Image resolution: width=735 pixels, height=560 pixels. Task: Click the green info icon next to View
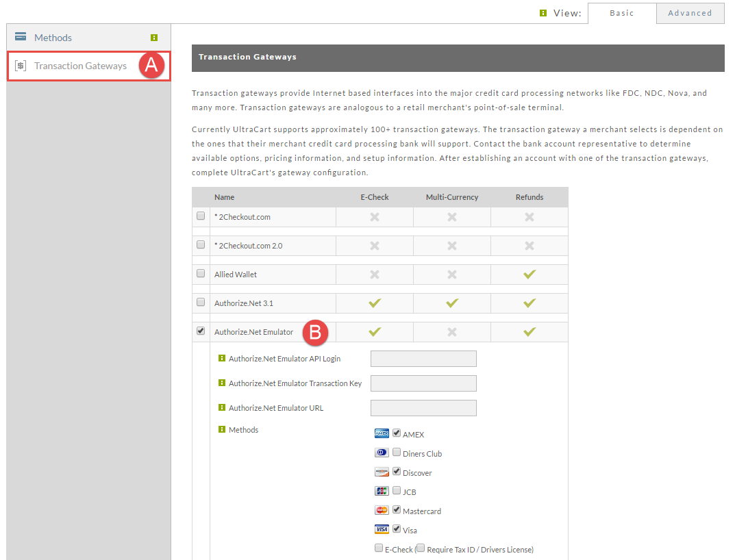543,13
